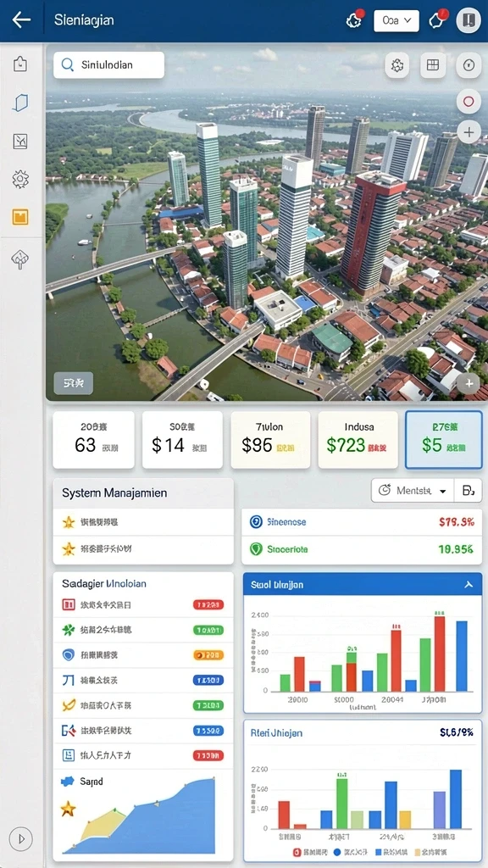Click the export icon beside Mentsta dropdown

[468, 491]
